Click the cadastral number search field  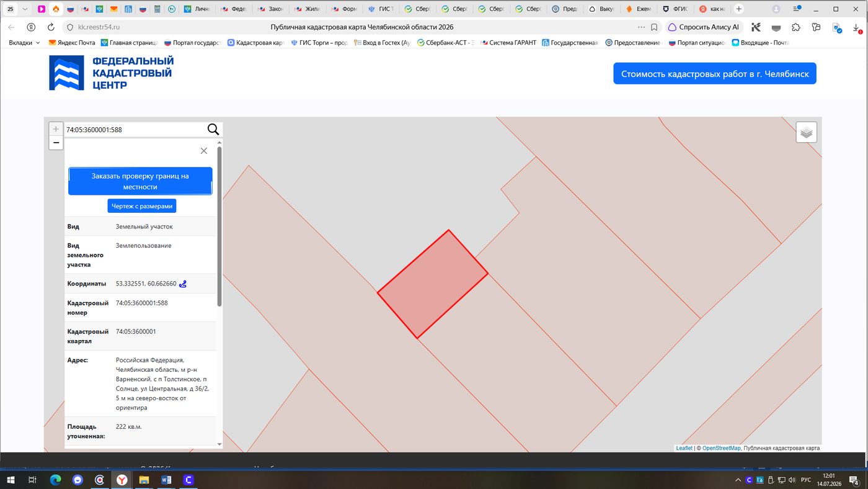pos(135,130)
